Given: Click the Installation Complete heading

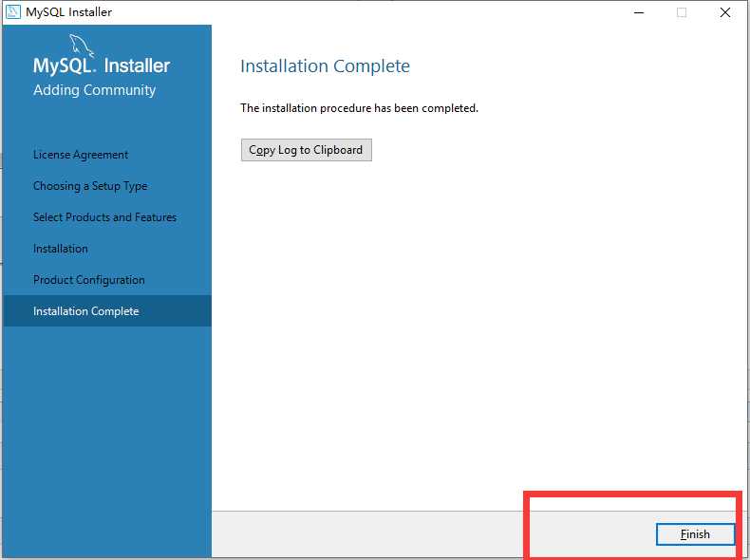Looking at the screenshot, I should pyautogui.click(x=326, y=66).
